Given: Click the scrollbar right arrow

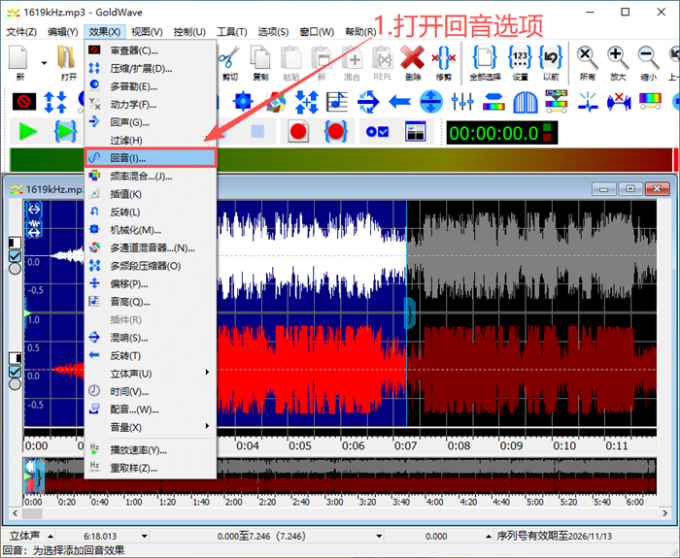Looking at the screenshot, I should click(x=665, y=513).
